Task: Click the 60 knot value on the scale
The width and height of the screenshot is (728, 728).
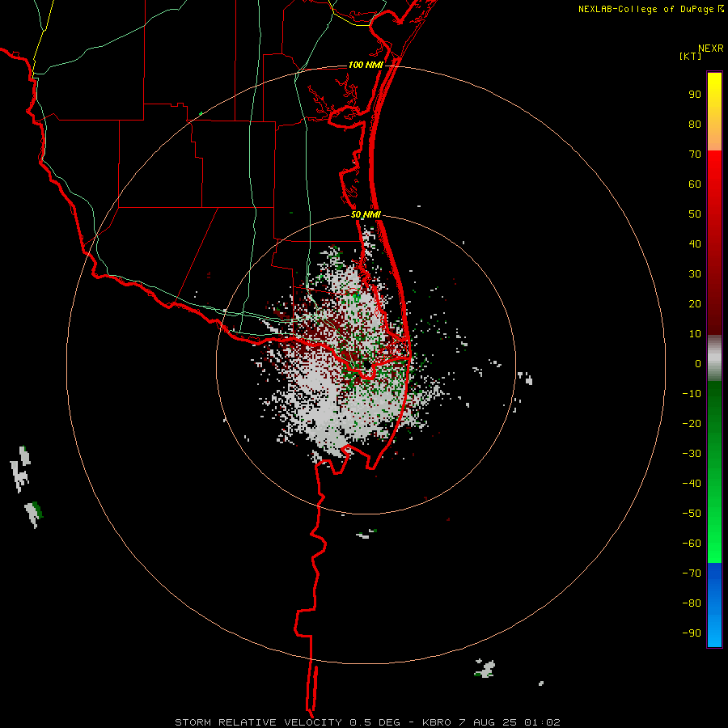Action: point(695,184)
